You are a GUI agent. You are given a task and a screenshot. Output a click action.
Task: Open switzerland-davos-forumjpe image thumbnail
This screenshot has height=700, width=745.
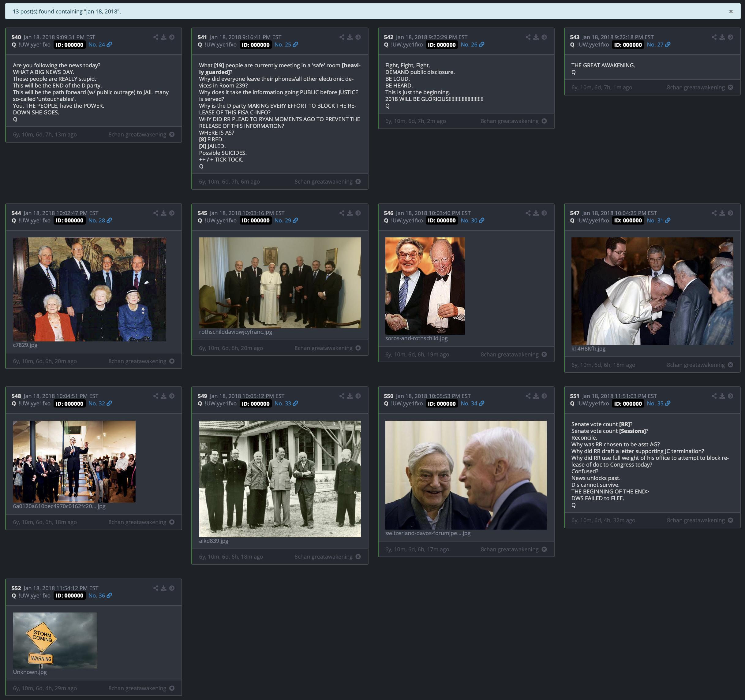(466, 475)
